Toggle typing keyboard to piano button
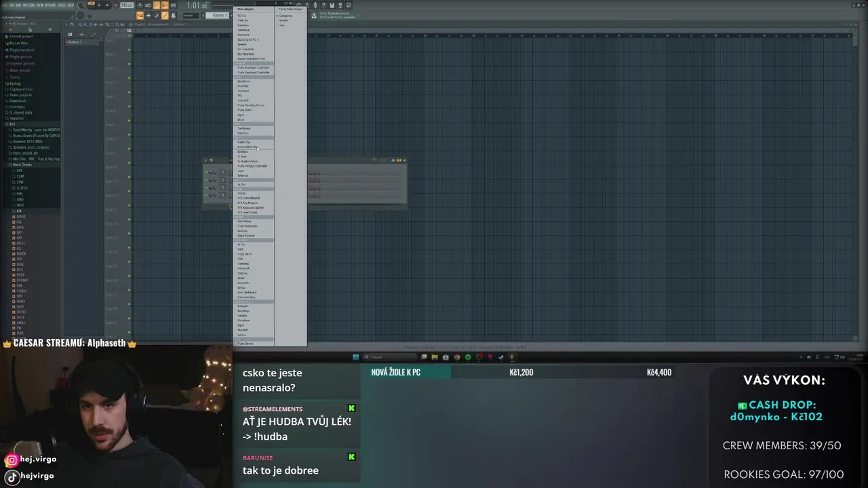The width and height of the screenshot is (868, 488). [140, 15]
